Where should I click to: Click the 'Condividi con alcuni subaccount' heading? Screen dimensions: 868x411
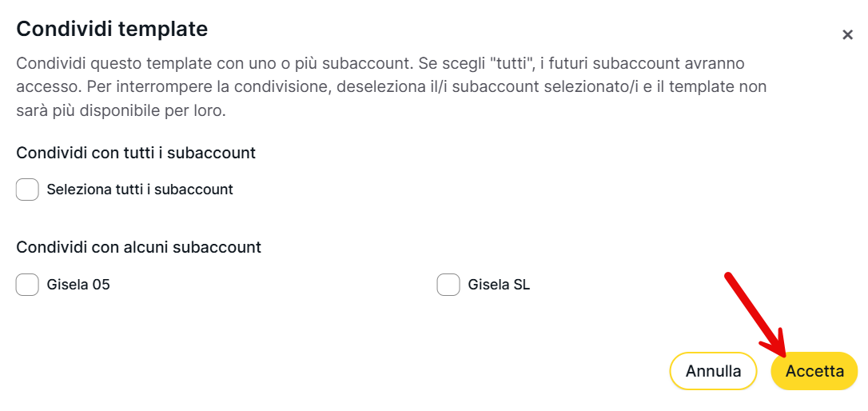[139, 248]
